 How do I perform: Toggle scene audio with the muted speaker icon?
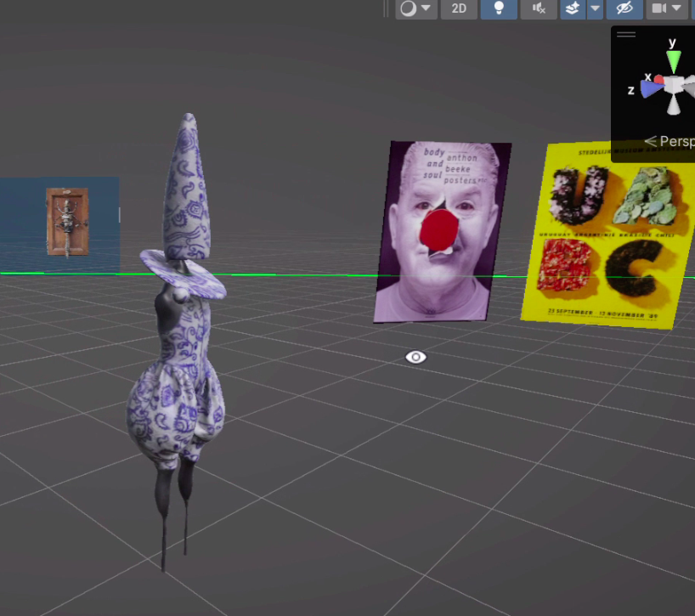click(539, 8)
